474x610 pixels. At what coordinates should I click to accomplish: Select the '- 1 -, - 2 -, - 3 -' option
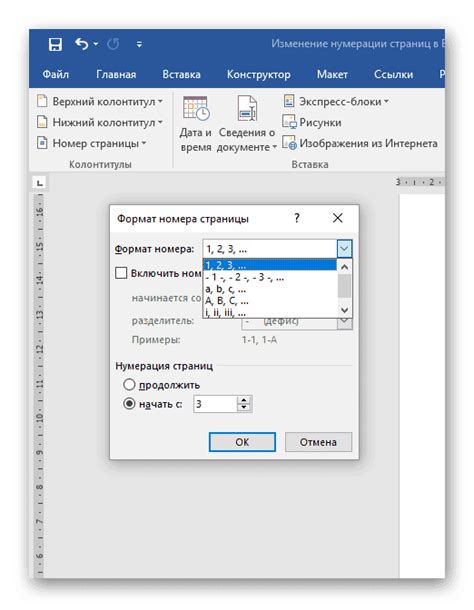(x=270, y=277)
